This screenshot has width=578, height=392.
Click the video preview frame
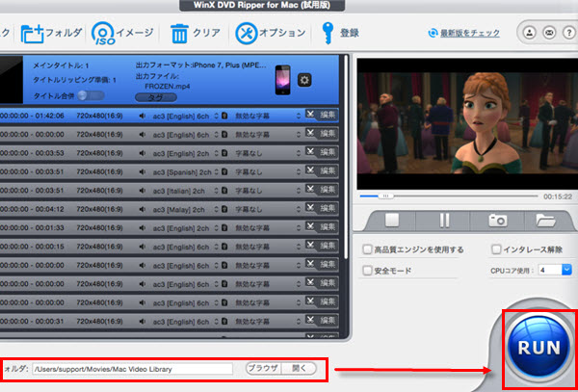[467, 123]
